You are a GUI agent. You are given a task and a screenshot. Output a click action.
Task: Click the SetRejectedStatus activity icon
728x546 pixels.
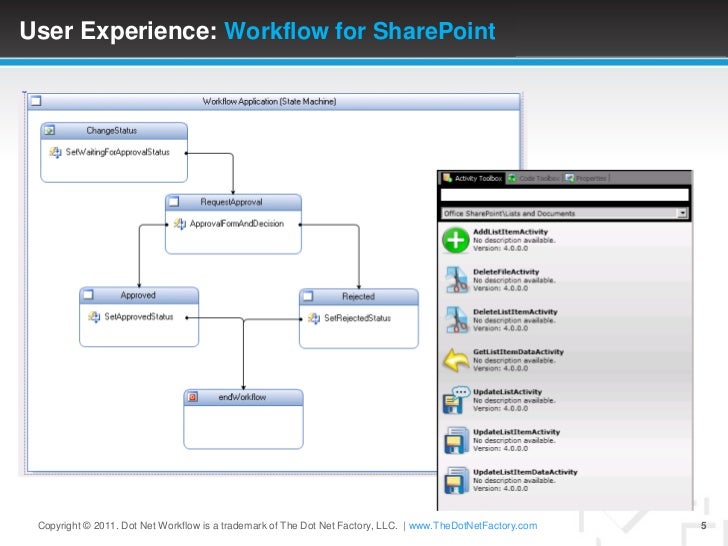coord(314,318)
